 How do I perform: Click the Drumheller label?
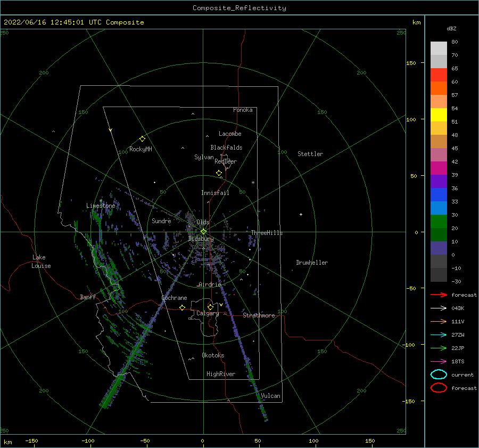coord(312,263)
